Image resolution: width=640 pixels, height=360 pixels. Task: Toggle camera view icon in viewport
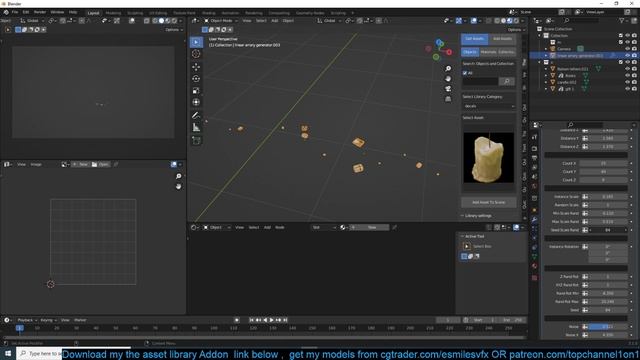pos(448,89)
